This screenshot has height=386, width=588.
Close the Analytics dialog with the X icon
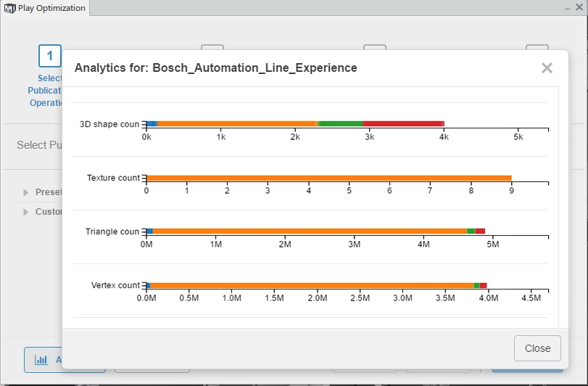click(547, 68)
